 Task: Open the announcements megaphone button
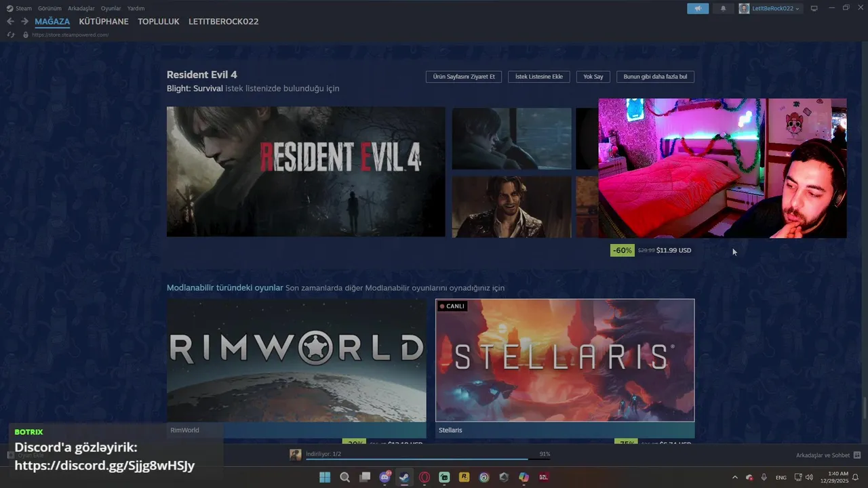698,8
